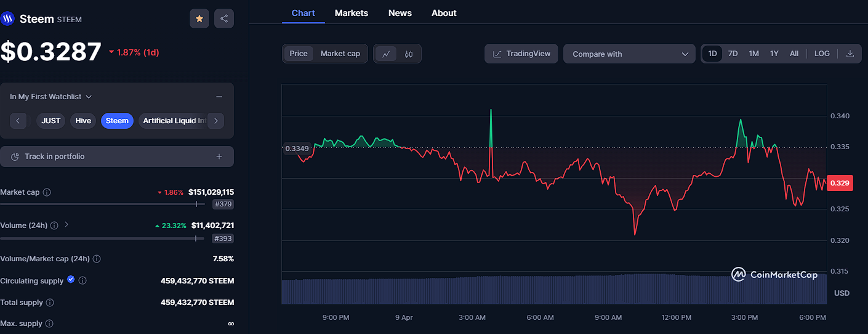The image size is (868, 334).
Task: Open TradingView chart button
Action: click(521, 54)
